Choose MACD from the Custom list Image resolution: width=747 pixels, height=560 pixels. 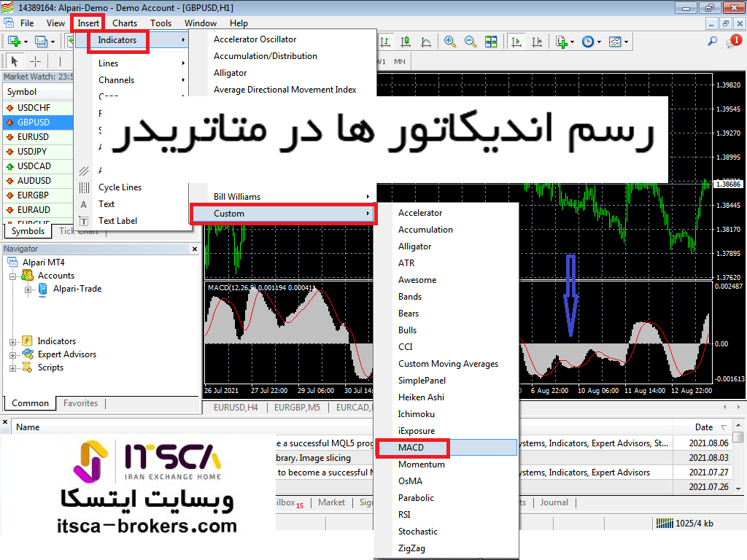click(x=446, y=448)
